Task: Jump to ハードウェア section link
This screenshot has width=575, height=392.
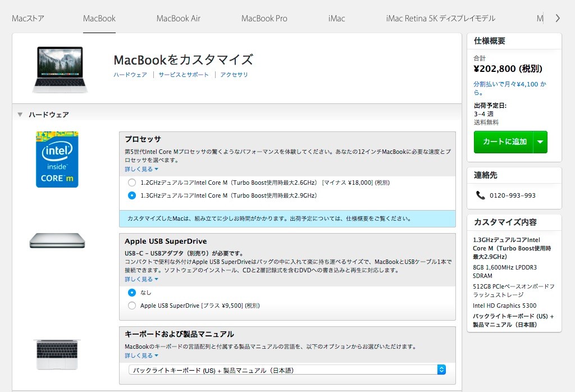Action: pyautogui.click(x=130, y=75)
